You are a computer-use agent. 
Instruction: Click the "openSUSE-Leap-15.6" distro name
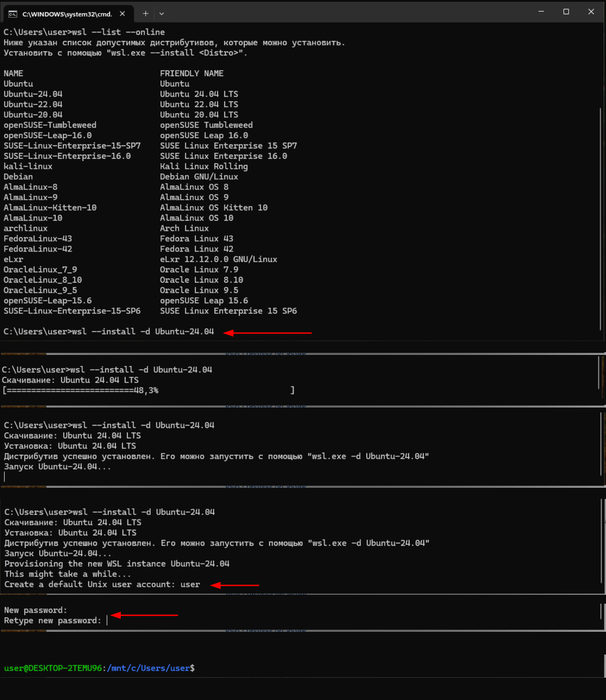[48, 301]
